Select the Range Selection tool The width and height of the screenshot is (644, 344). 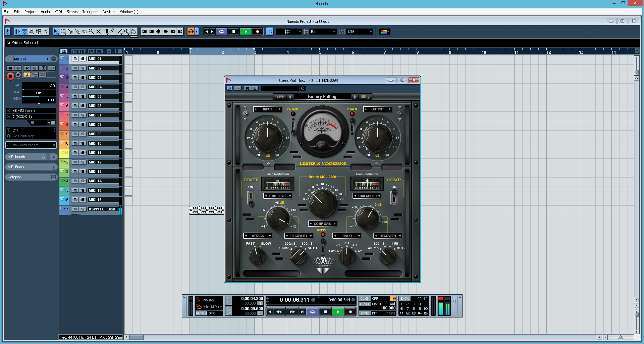[63, 32]
